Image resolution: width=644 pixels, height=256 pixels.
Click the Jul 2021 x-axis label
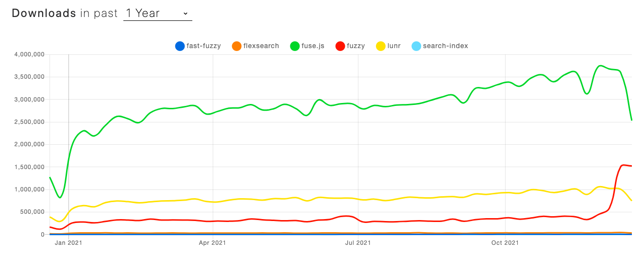click(x=358, y=242)
